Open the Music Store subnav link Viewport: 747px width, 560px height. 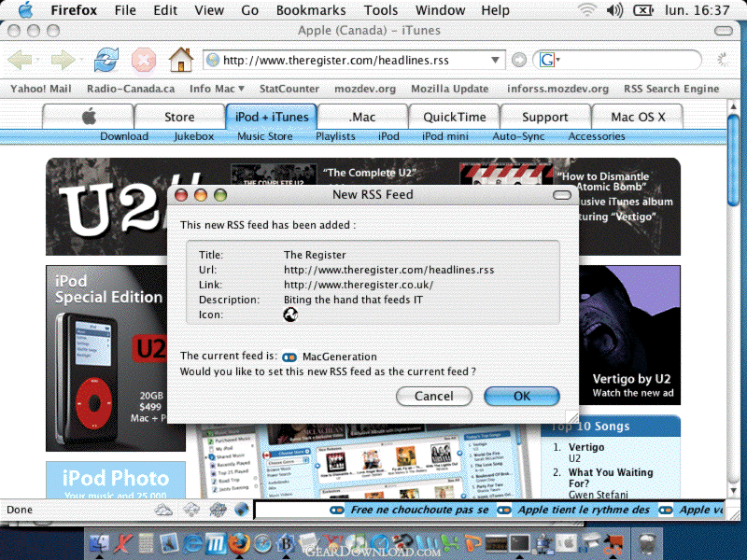point(265,136)
